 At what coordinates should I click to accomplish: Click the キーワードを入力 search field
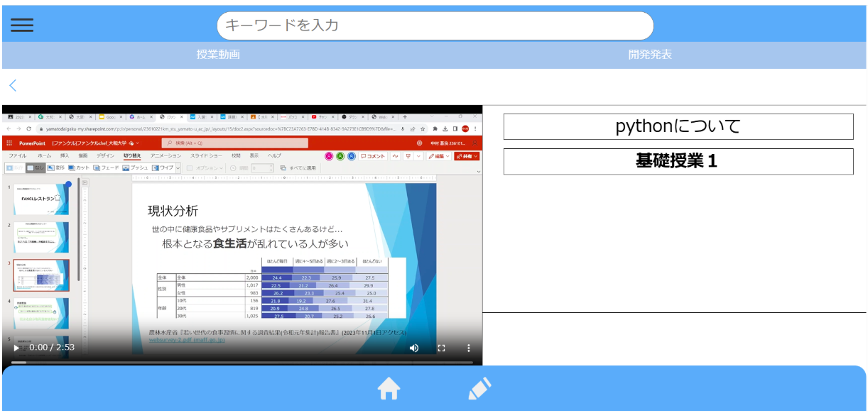pos(435,25)
